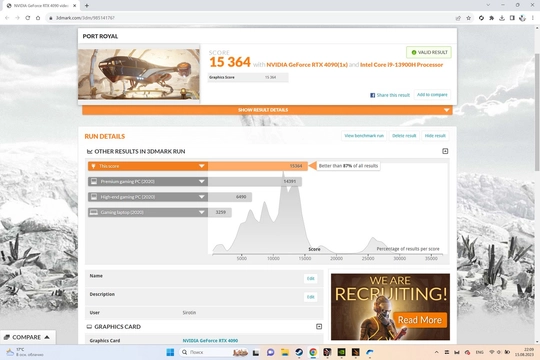Reload the 3dmark page

click(28, 18)
